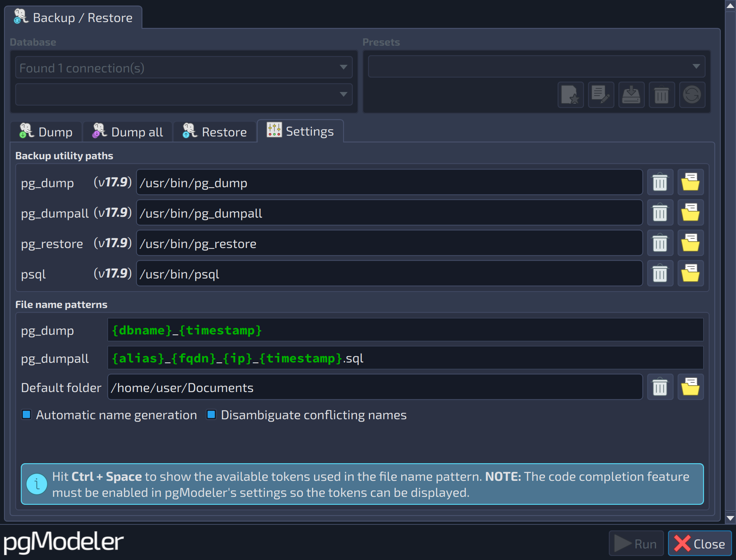Click the reset presets refresh icon

click(x=692, y=95)
